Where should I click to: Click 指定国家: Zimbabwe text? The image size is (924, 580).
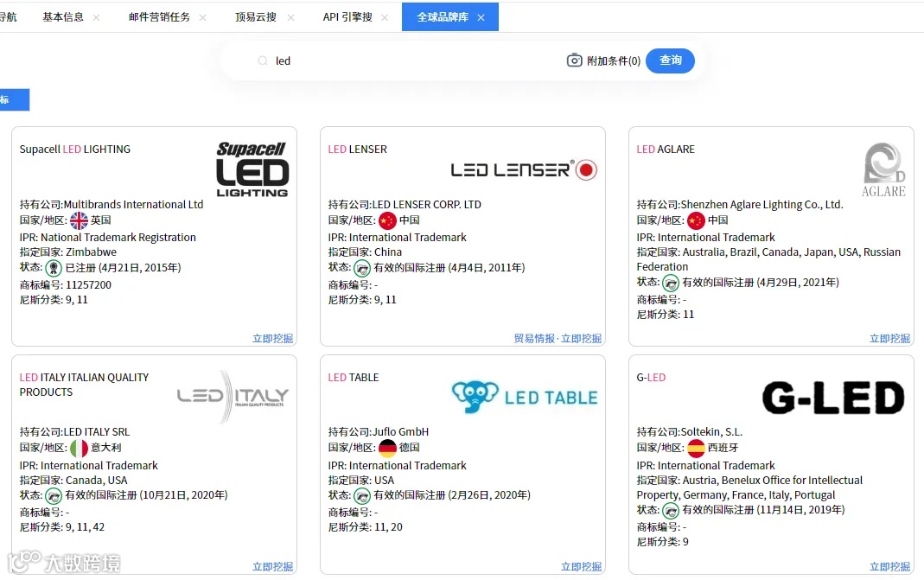tap(68, 252)
